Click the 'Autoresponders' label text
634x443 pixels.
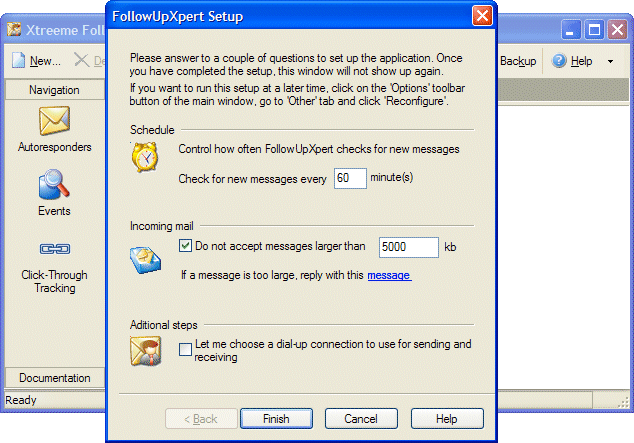(x=55, y=147)
